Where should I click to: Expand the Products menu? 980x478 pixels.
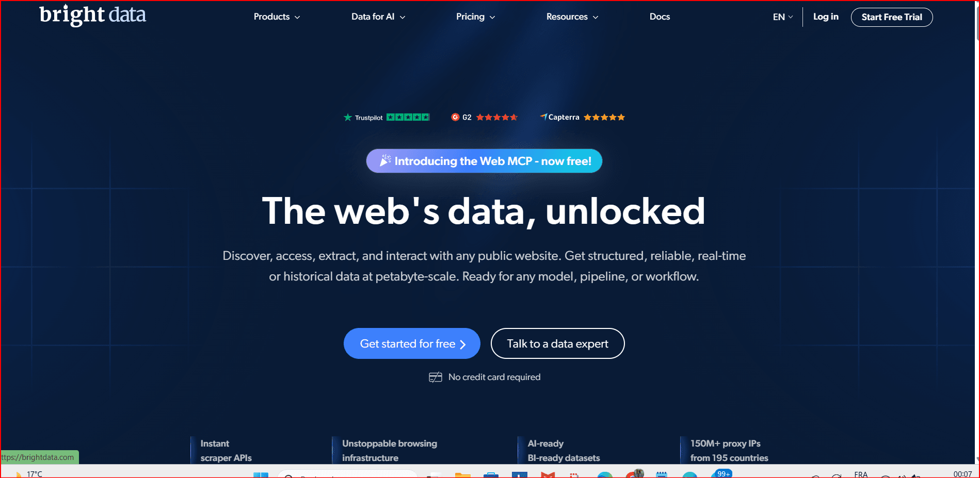point(277,17)
